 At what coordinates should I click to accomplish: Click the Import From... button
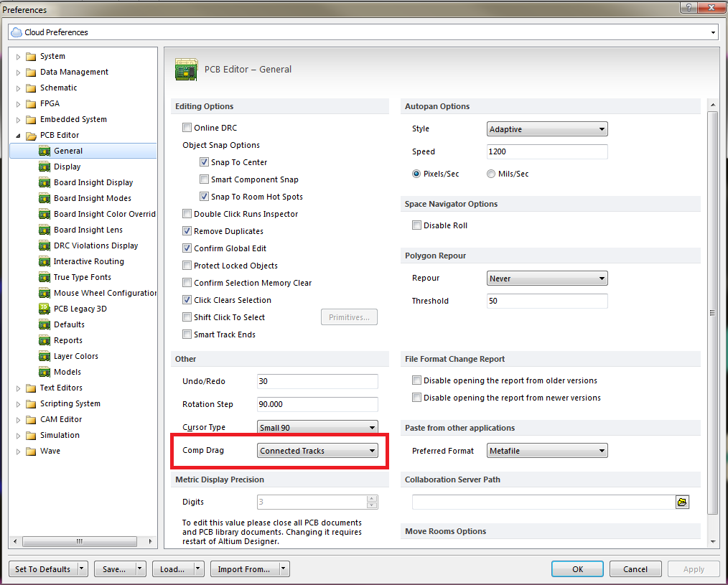coord(244,569)
